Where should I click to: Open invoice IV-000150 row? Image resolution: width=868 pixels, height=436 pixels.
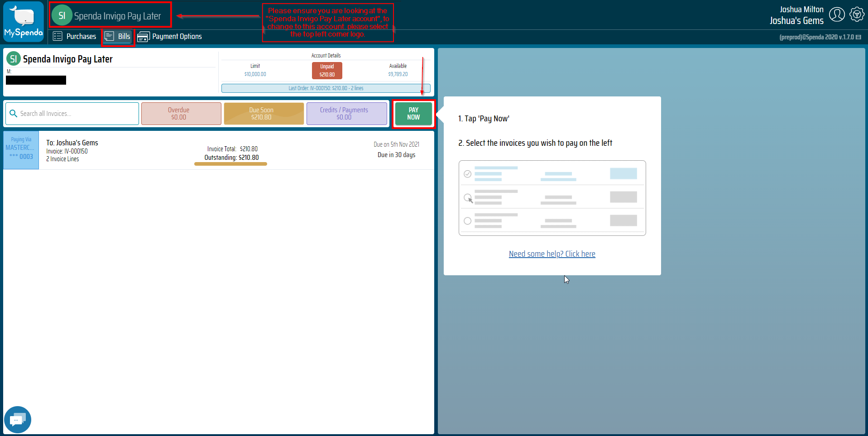(x=219, y=150)
